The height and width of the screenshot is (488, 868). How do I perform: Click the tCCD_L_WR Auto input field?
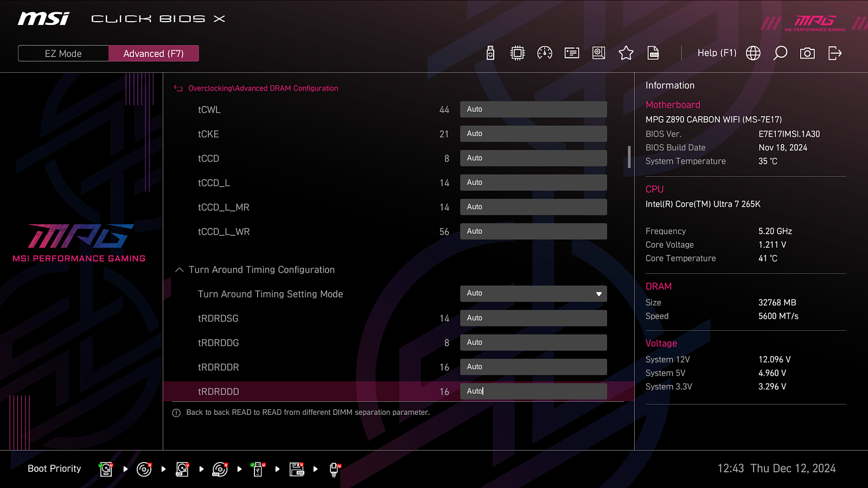[x=533, y=231]
